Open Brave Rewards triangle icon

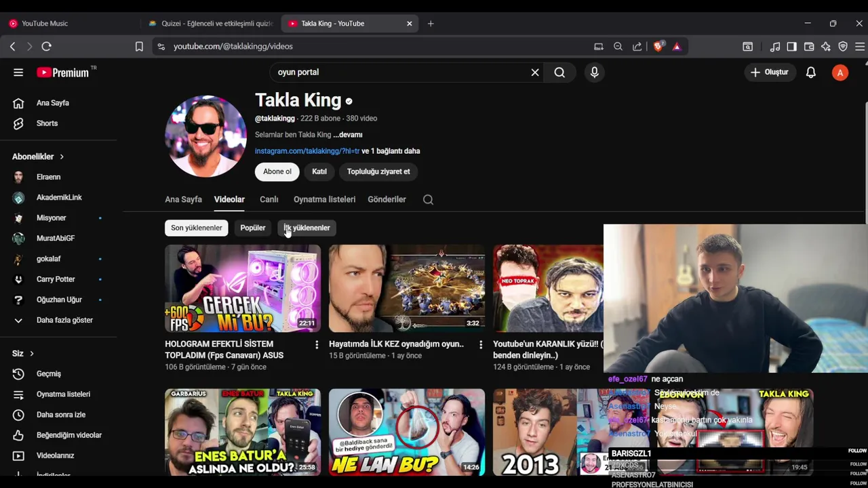coord(677,47)
